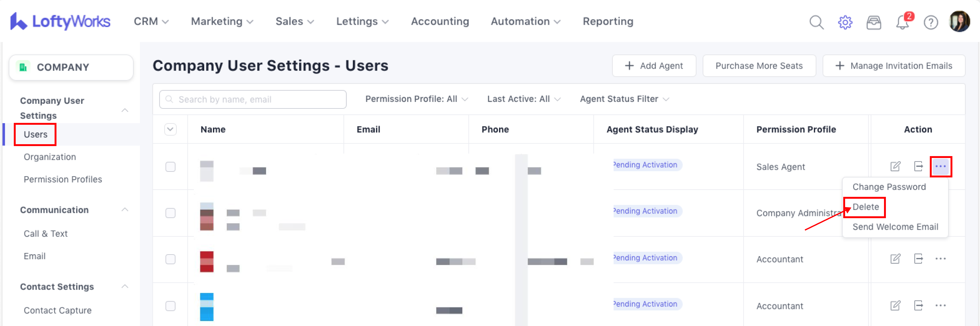
Task: Open the inbox tray icon
Action: [873, 23]
